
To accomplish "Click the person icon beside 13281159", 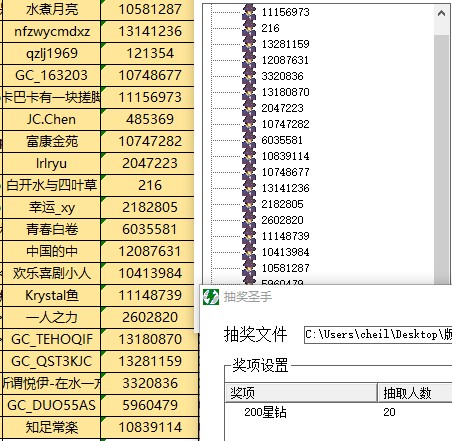I will 249,44.
